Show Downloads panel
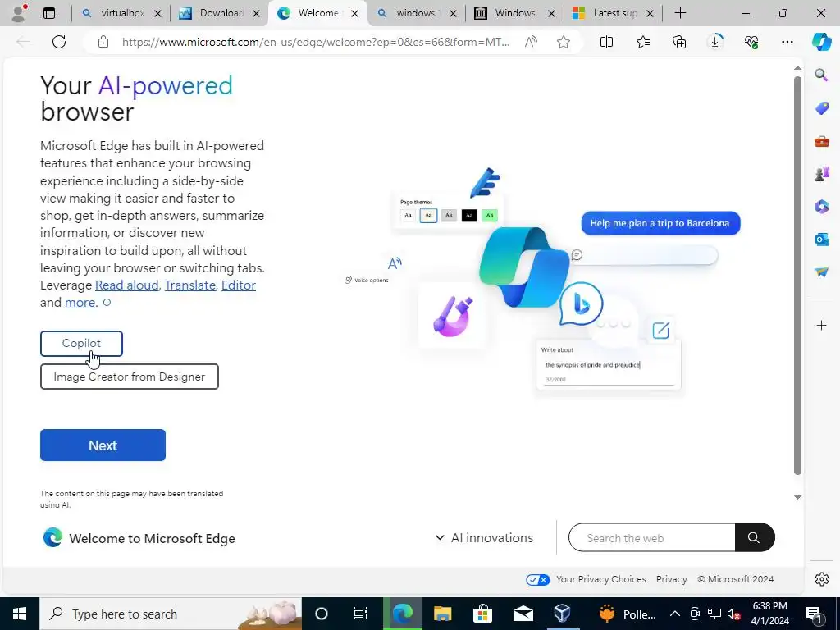 715,41
